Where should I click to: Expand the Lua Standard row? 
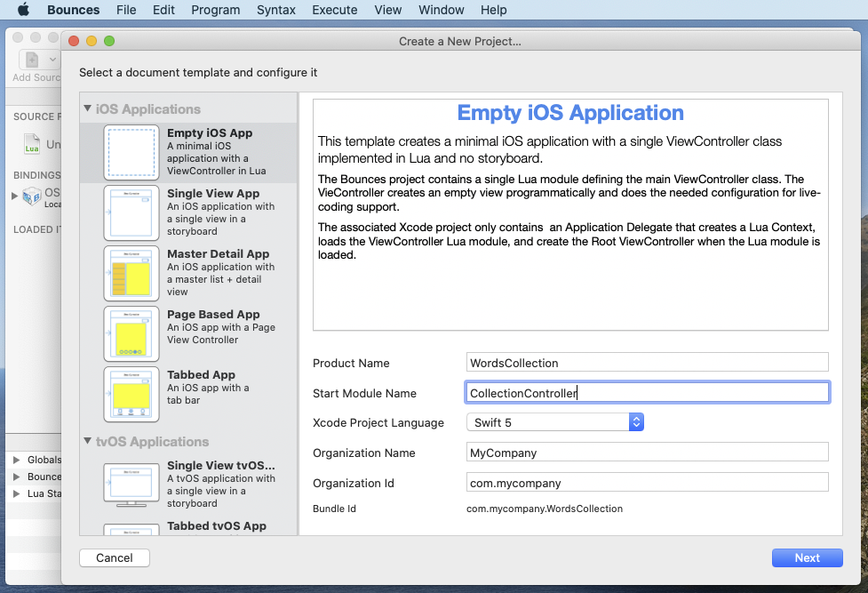point(17,493)
